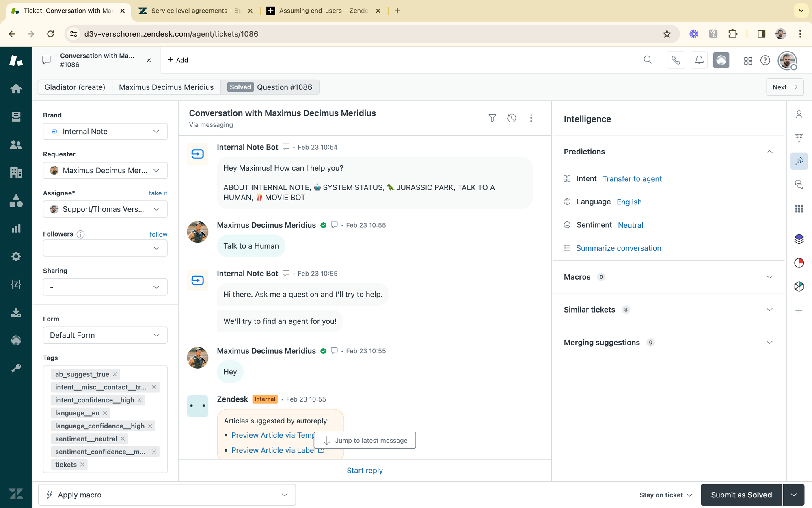Screen dimensions: 812x508
Task: Switch to Maximus Decimus Meridius tab
Action: (x=166, y=87)
